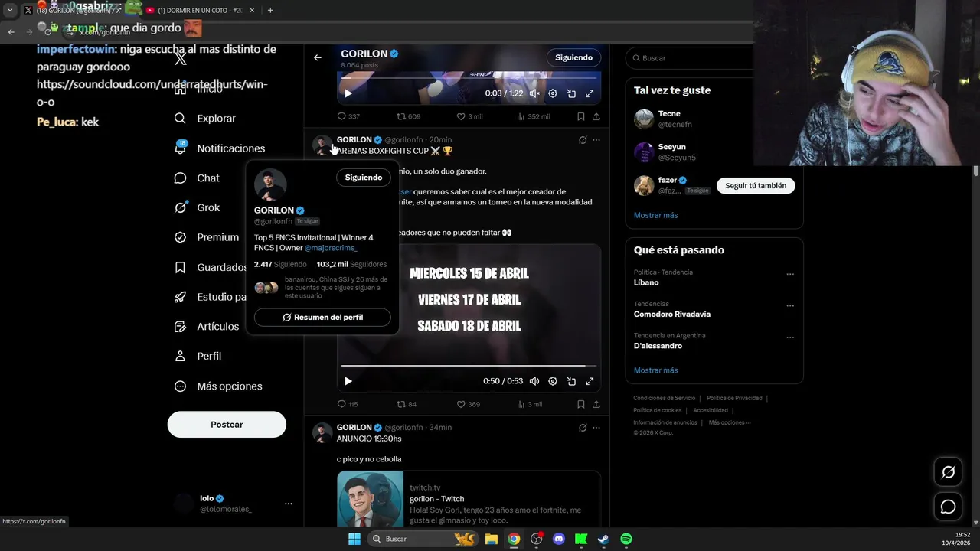Click the Postear button
The width and height of the screenshot is (980, 551).
point(227,425)
